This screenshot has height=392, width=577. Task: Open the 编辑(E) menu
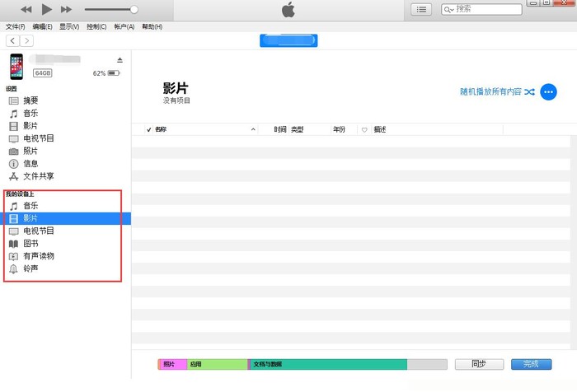(x=42, y=26)
